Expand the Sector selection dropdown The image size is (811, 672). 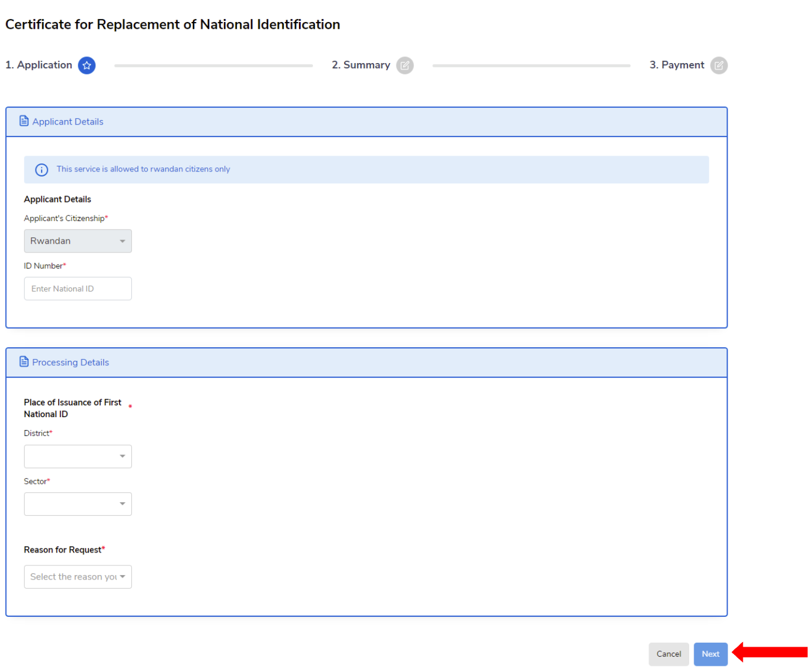[77, 504]
